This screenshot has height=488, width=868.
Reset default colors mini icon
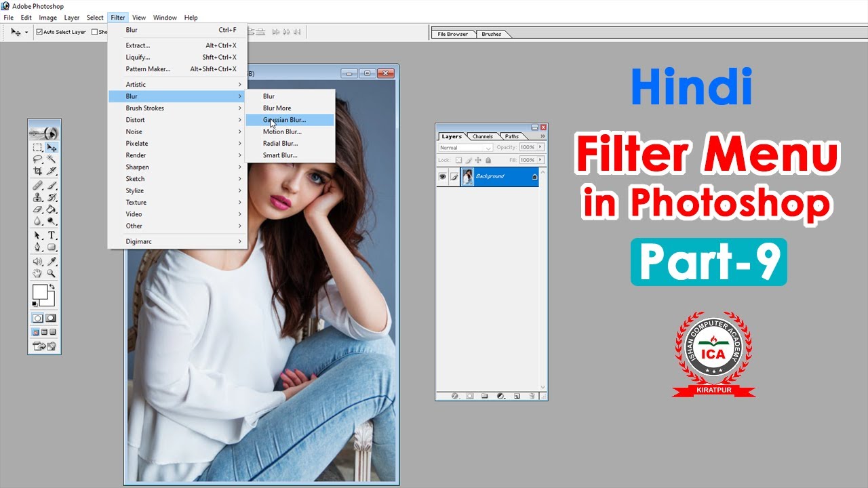tap(35, 303)
